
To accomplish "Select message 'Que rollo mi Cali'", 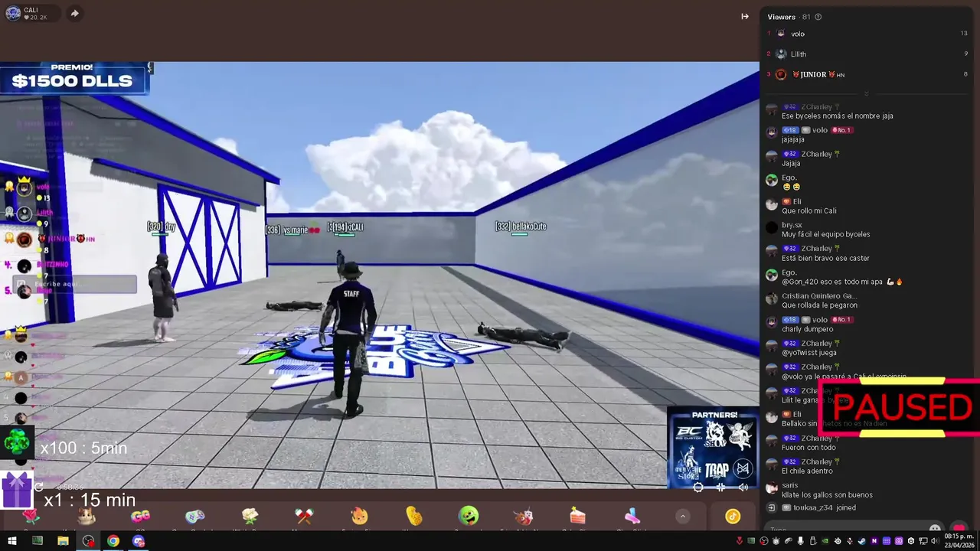I will (x=809, y=210).
